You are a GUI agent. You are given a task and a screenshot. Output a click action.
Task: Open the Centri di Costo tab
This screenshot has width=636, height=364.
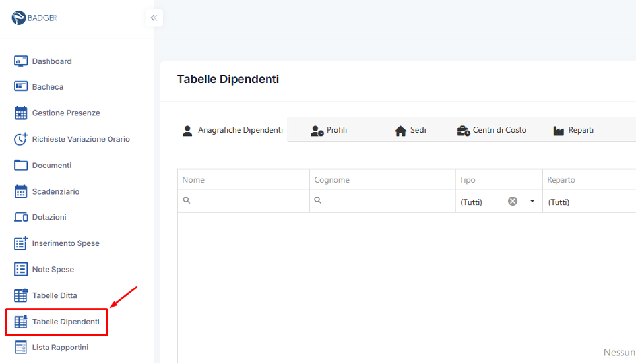click(492, 131)
